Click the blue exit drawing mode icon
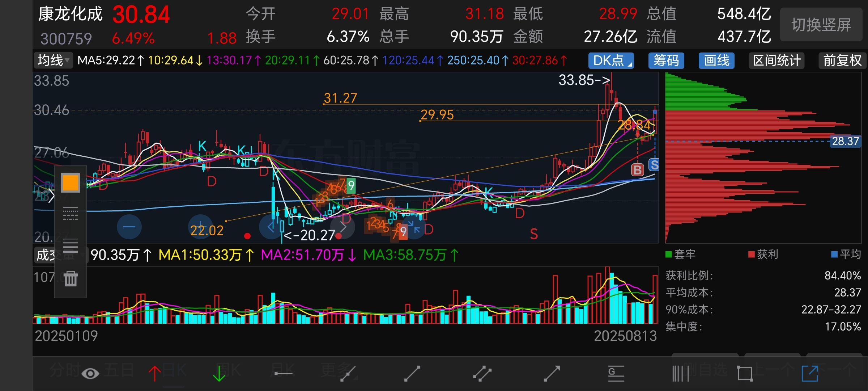This screenshot has height=391, width=868. [x=810, y=373]
